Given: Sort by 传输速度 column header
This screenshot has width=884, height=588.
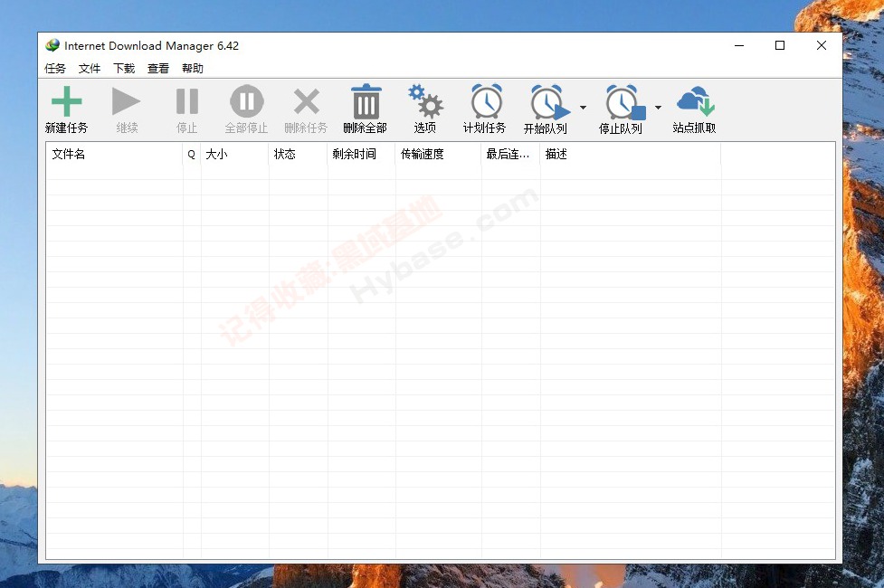Looking at the screenshot, I should (x=438, y=154).
